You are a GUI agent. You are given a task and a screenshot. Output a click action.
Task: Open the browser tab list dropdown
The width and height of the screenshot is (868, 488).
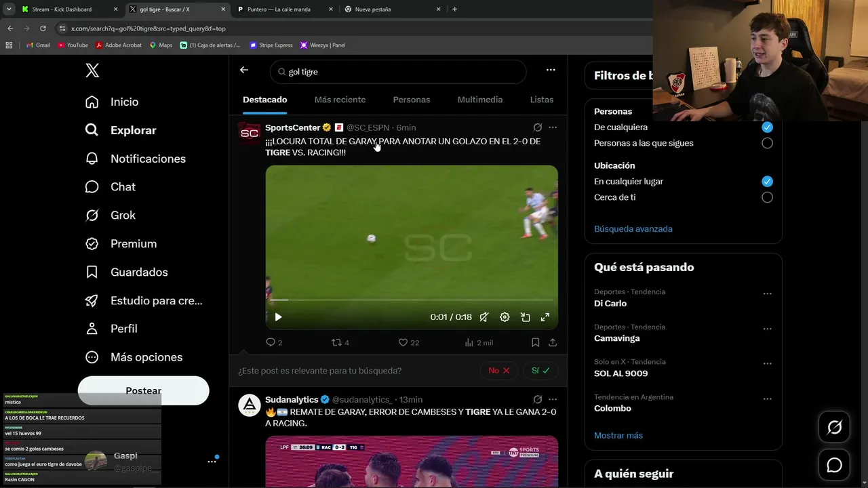point(9,9)
